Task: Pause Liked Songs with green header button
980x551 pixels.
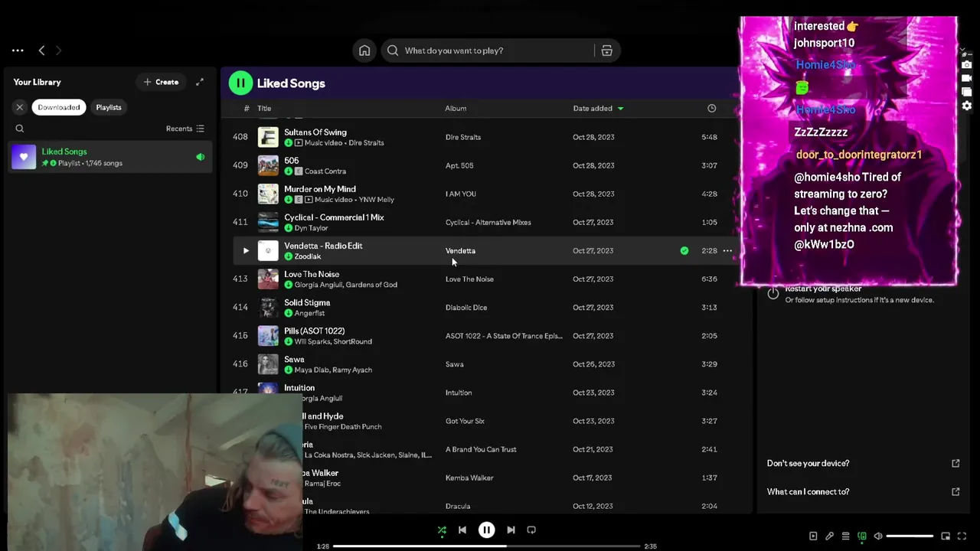Action: 240,83
